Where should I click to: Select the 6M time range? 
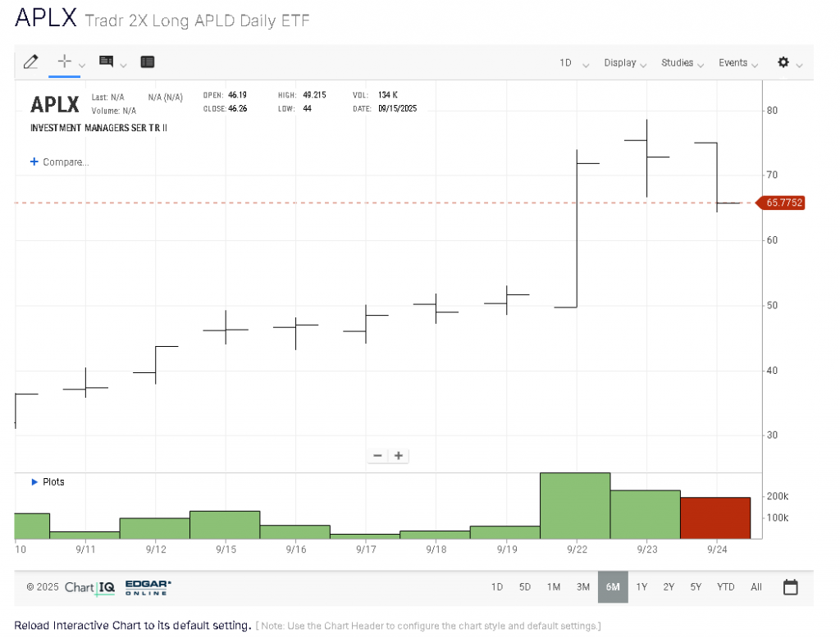click(x=613, y=587)
